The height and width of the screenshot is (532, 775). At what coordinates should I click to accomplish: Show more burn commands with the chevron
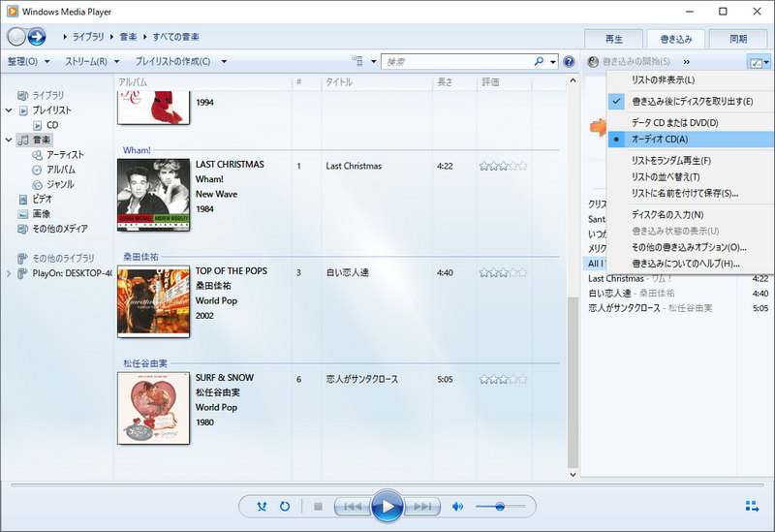(x=687, y=62)
